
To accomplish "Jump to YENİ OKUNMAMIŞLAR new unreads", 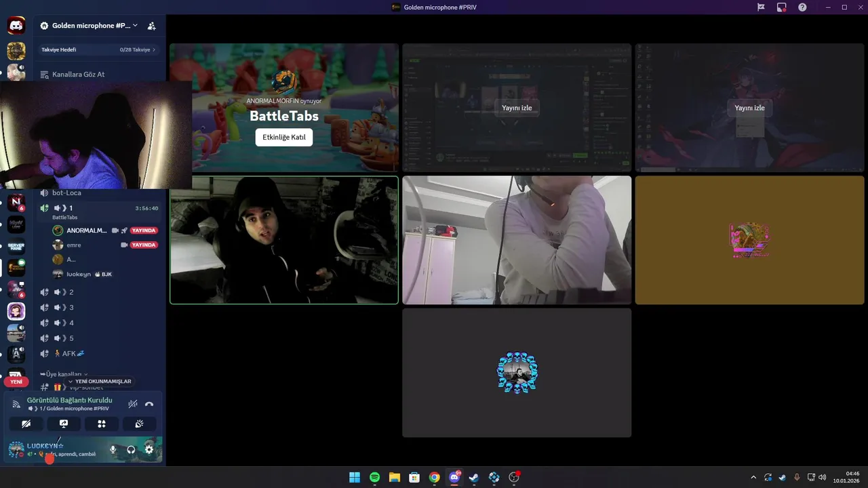I will pyautogui.click(x=100, y=382).
